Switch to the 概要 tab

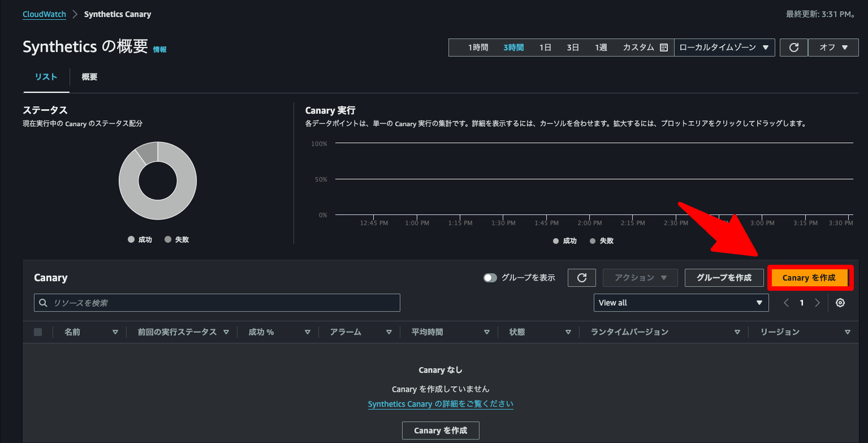(x=90, y=77)
